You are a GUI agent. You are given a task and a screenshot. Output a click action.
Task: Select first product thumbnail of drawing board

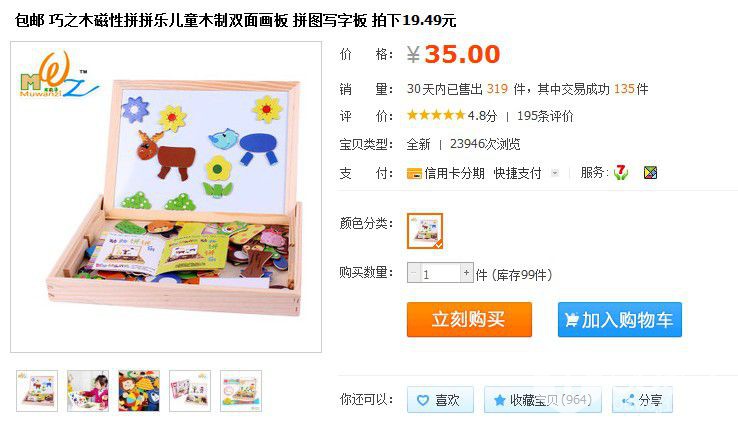click(x=37, y=391)
